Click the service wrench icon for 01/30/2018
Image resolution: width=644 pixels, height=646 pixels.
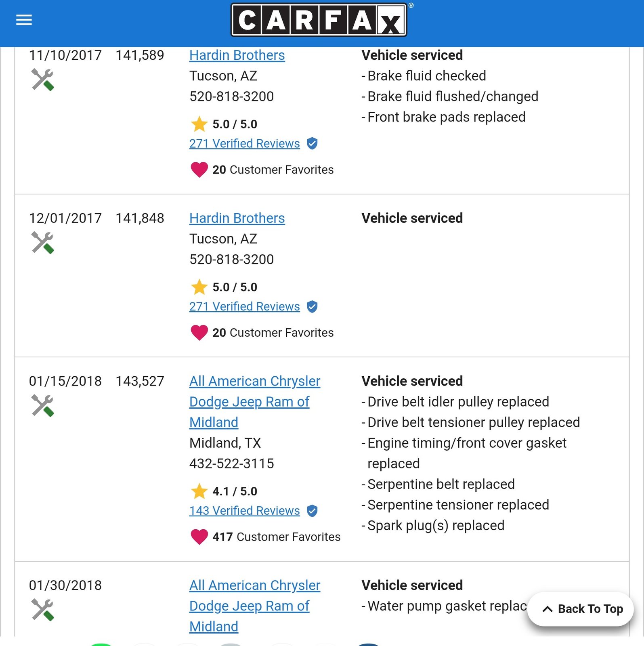(42, 610)
